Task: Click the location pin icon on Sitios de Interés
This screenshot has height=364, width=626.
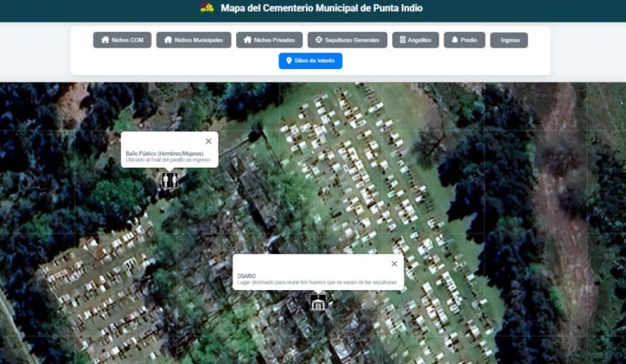Action: (x=289, y=61)
